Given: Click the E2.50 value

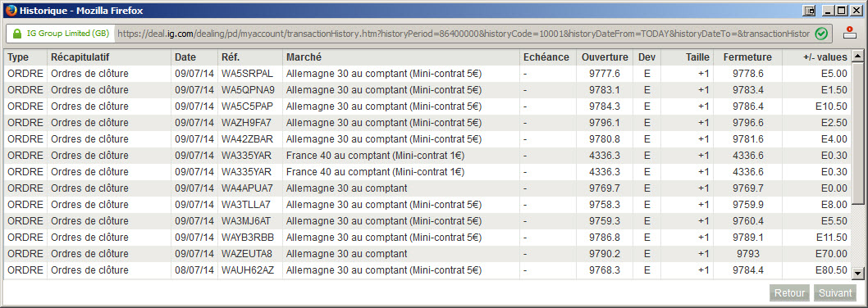Looking at the screenshot, I should coord(834,123).
